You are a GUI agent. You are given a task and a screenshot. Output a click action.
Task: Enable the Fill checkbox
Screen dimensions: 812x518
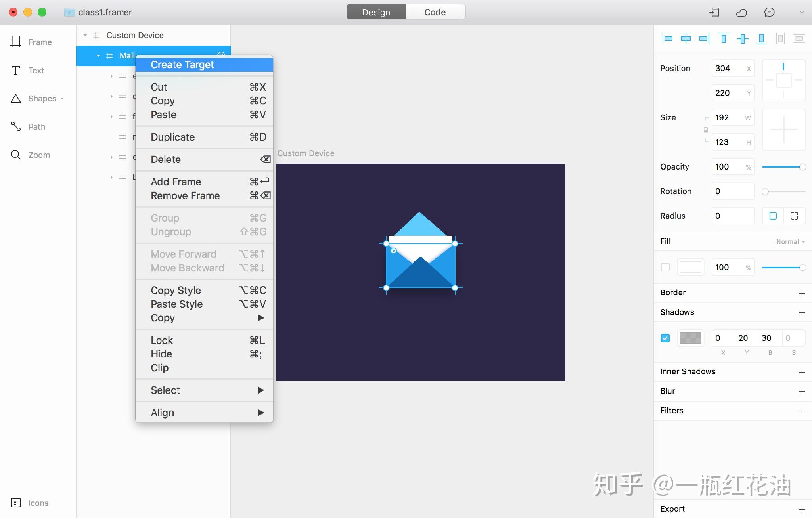pyautogui.click(x=665, y=267)
